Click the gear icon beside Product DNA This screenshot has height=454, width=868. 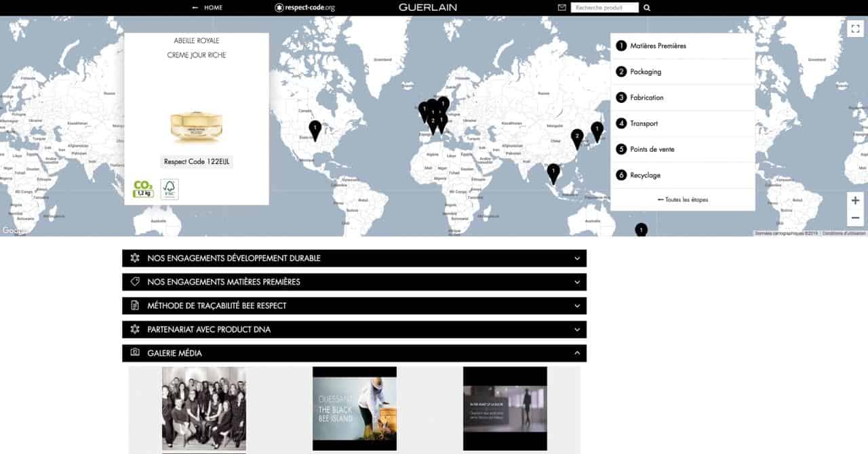135,329
